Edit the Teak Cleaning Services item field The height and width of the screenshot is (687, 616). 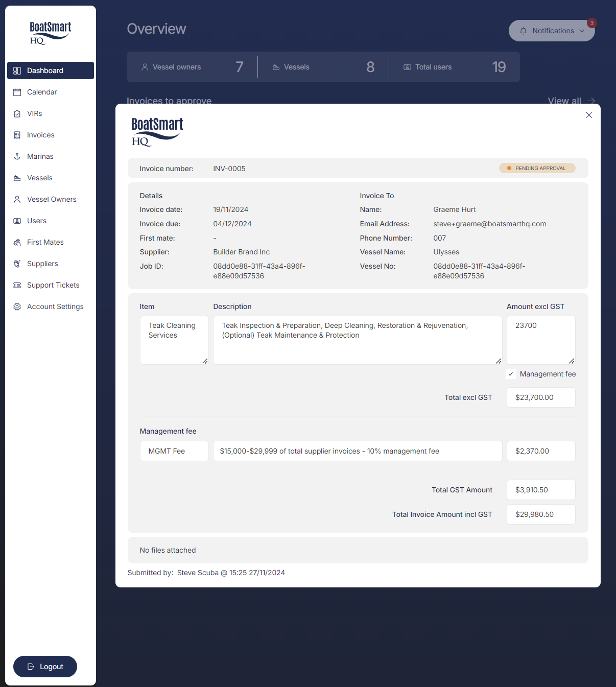(x=174, y=340)
